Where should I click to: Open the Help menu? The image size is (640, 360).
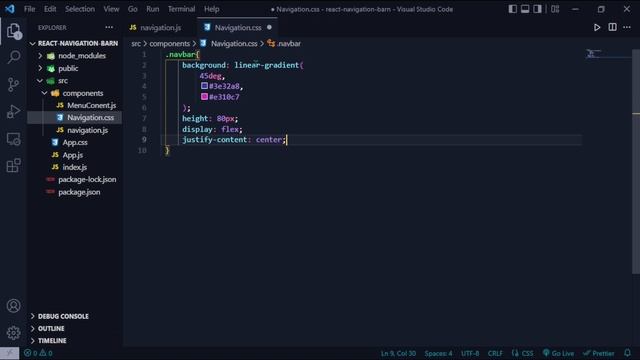point(211,9)
